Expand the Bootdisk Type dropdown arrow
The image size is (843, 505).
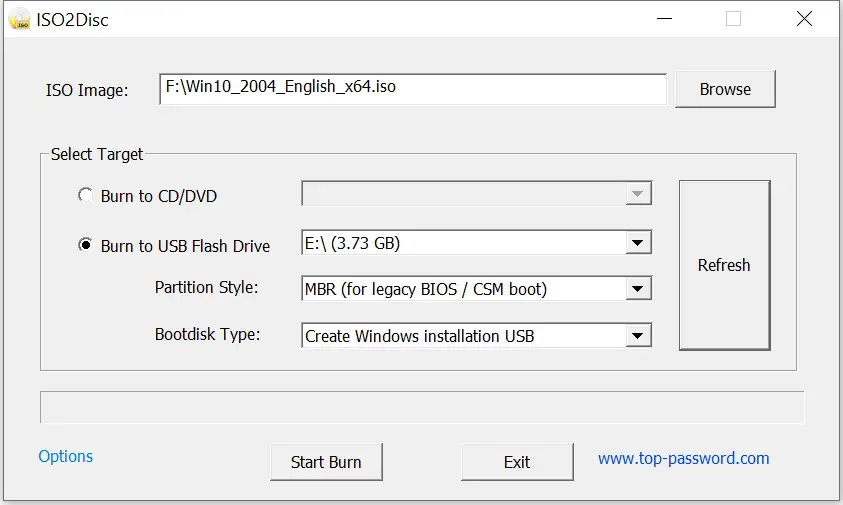(638, 336)
